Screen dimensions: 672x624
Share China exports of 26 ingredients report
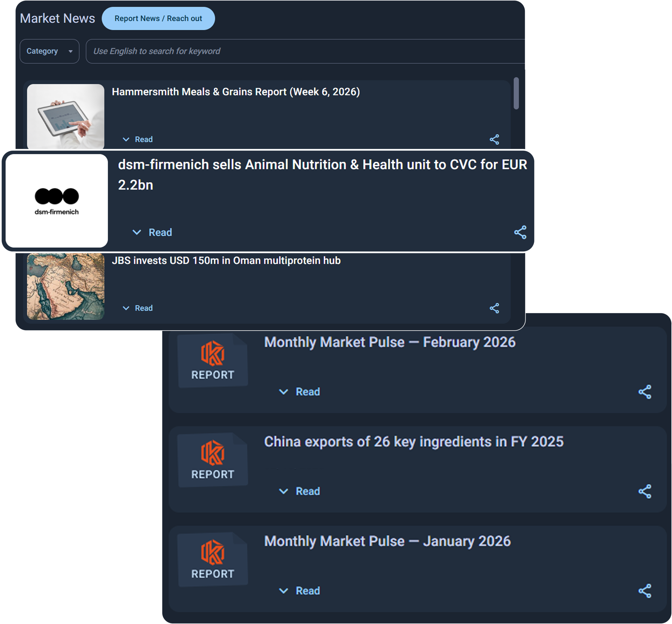click(x=645, y=491)
